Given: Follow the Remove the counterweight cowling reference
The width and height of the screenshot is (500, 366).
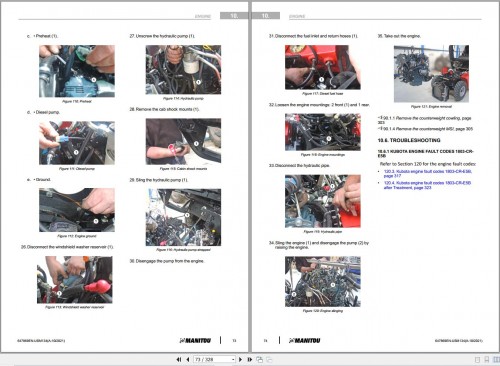Looking at the screenshot, I should pos(424,120).
